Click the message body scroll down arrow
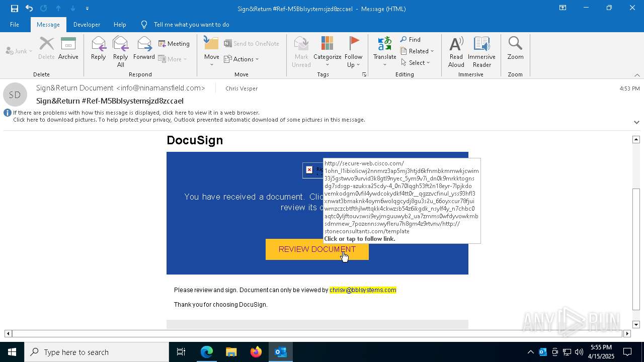This screenshot has width=644, height=362. [636, 324]
